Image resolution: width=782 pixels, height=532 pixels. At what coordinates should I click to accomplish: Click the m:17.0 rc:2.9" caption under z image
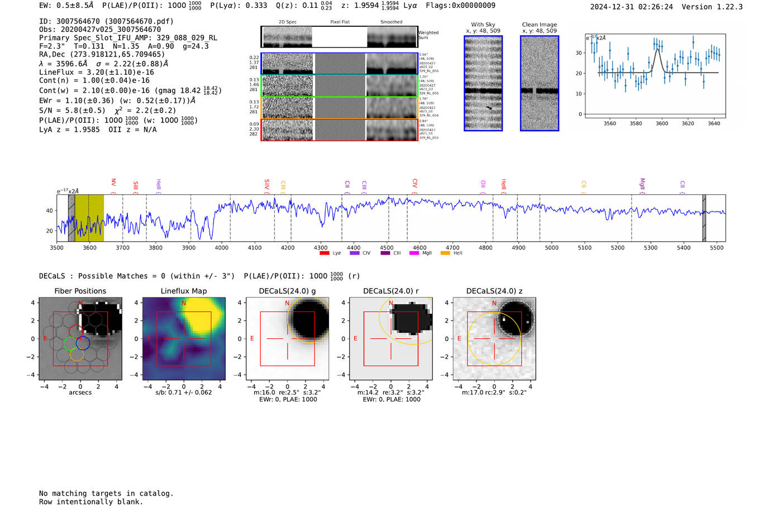pyautogui.click(x=494, y=392)
